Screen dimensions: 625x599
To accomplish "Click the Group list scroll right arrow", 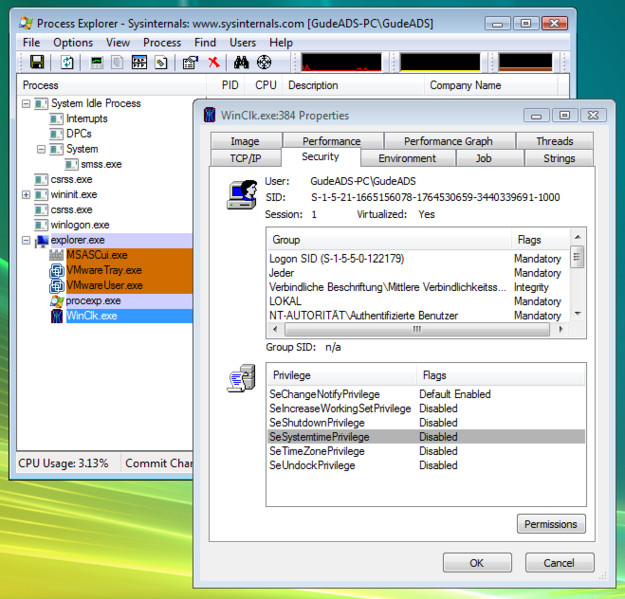I will 561,329.
